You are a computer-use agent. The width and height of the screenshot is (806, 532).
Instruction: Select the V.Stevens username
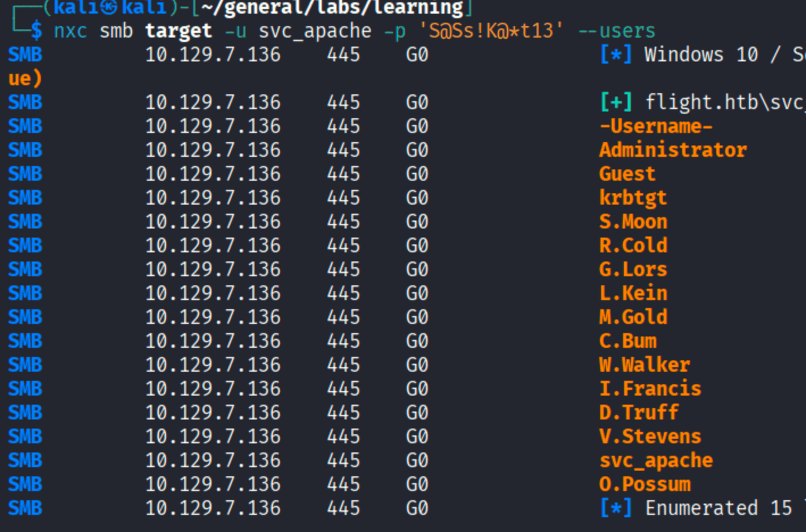[x=650, y=437]
